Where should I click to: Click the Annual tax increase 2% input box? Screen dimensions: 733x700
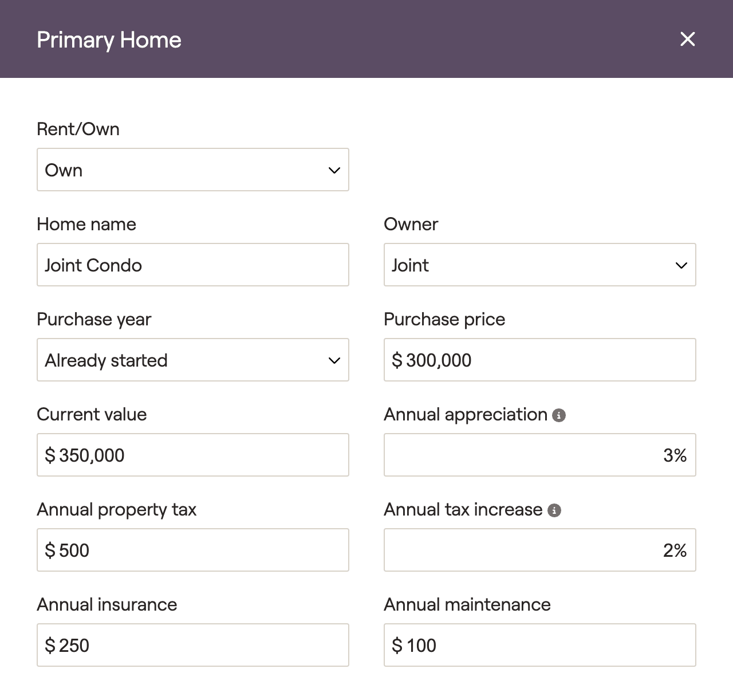(539, 550)
